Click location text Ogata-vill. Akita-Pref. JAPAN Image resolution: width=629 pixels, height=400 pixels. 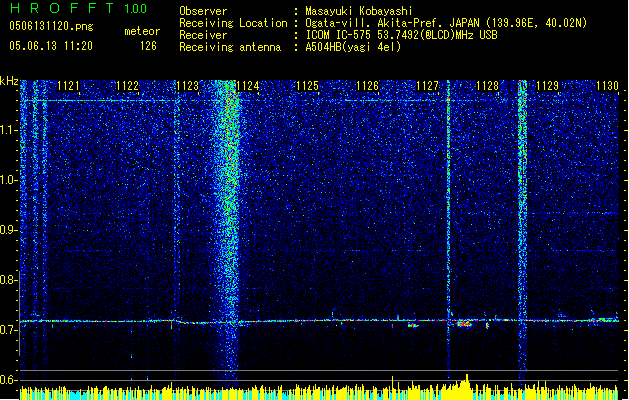[393, 23]
